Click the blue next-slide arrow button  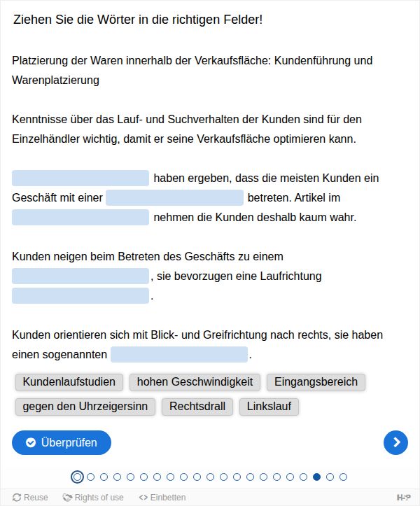click(395, 442)
